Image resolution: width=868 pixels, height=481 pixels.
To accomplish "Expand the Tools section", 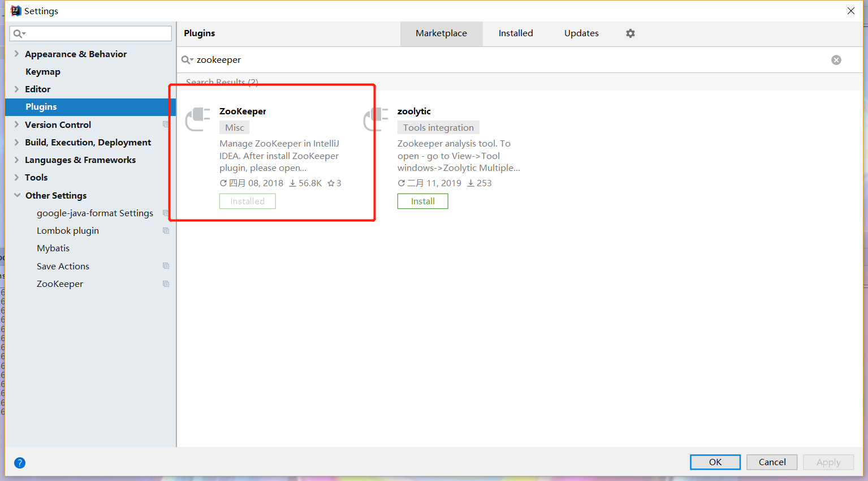I will coord(16,177).
